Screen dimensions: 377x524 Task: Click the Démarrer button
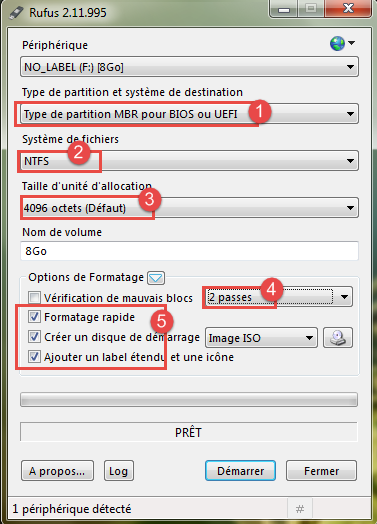point(240,471)
